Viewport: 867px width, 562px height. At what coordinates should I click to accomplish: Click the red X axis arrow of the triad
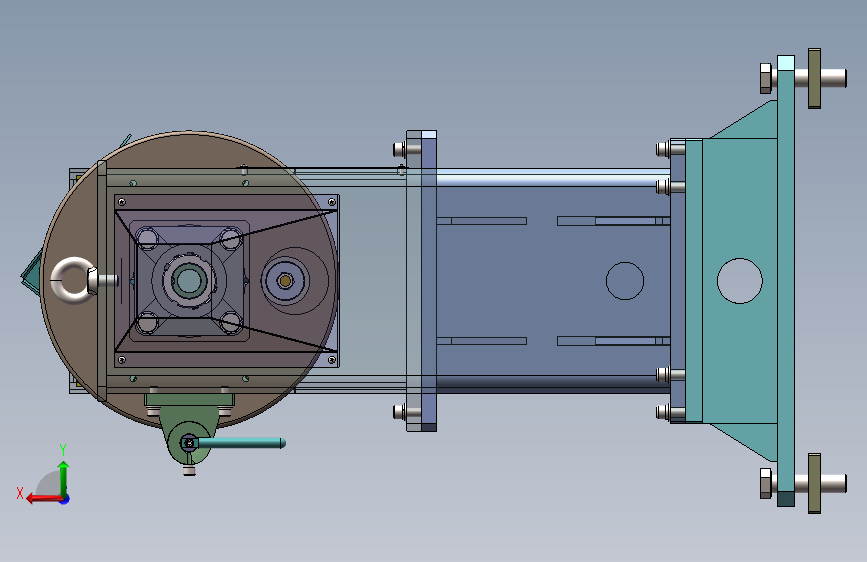tap(43, 499)
